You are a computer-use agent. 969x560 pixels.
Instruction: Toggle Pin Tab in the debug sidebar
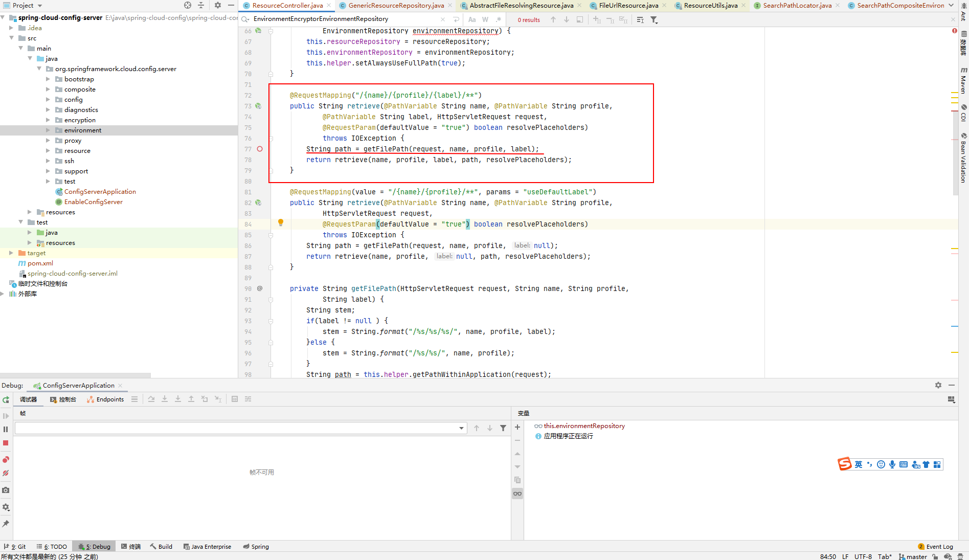[6, 524]
